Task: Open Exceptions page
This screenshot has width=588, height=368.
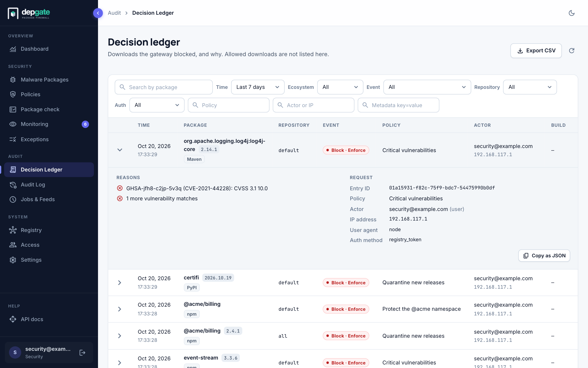Action: 49,139
